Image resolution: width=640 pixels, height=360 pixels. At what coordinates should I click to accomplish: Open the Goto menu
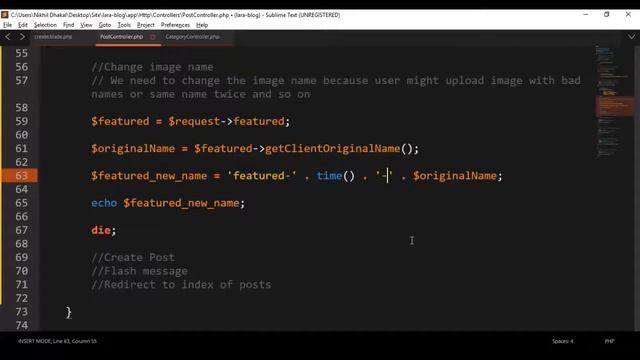tap(104, 25)
